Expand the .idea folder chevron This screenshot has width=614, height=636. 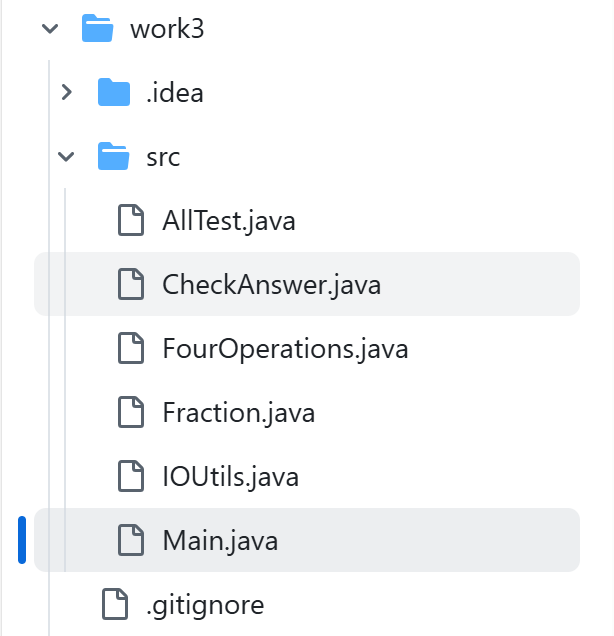click(x=66, y=93)
